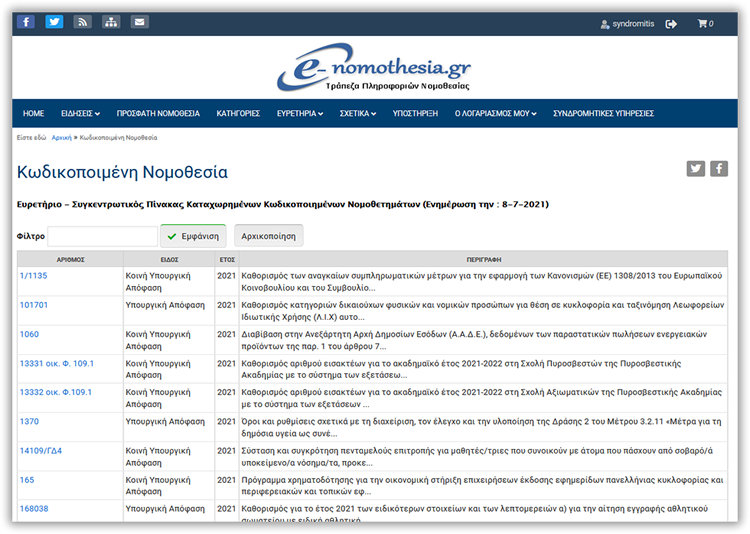Viewport: 750px width, 534px height.
Task: Open the Twitter icon in top bar
Action: coord(54,22)
